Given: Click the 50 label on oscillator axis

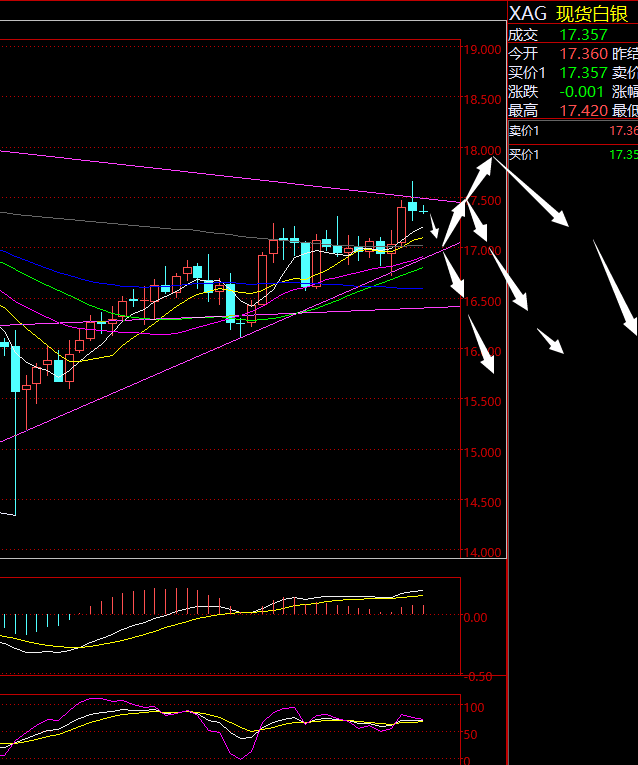Looking at the screenshot, I should (470, 735).
